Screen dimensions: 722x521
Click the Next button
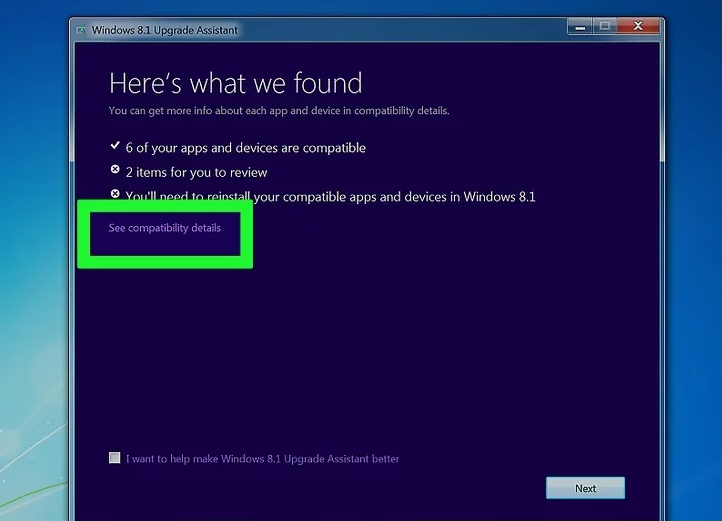point(585,488)
